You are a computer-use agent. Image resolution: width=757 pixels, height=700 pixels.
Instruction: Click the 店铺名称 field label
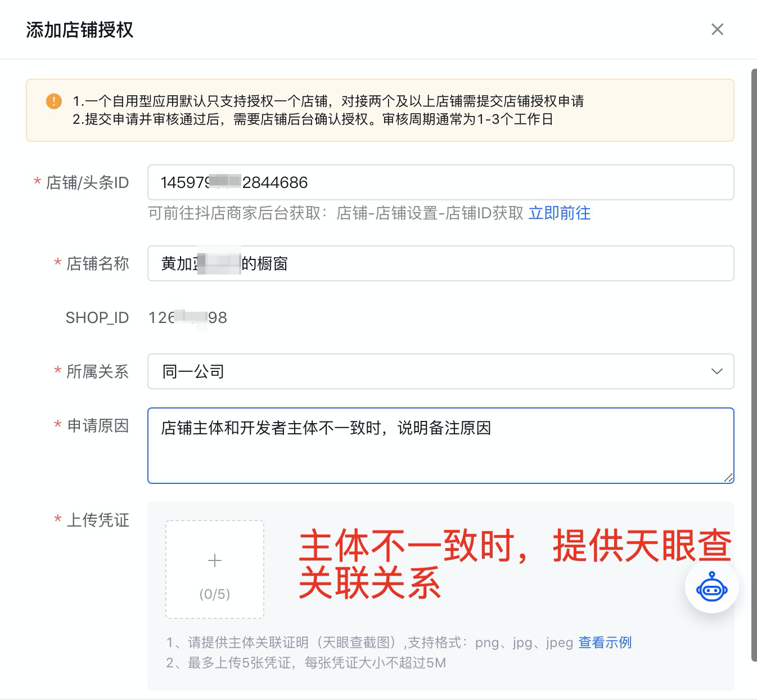[98, 263]
